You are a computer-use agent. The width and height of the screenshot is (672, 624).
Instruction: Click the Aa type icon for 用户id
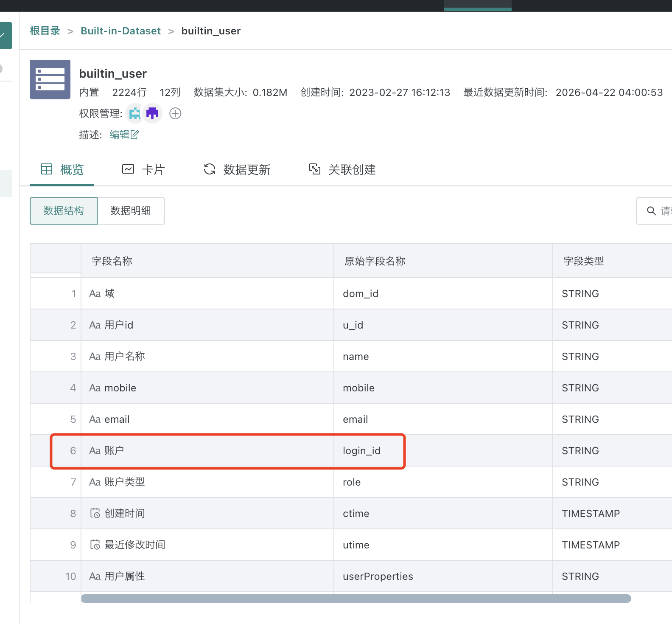95,325
